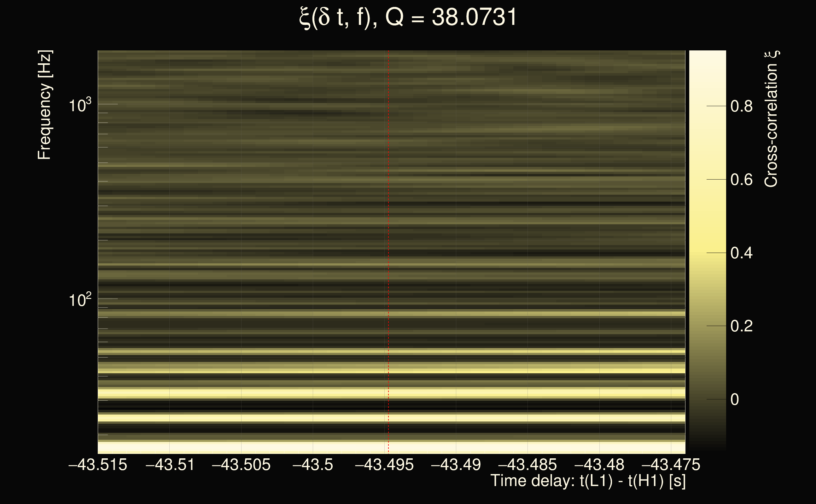Click the 0.2 tick label on the colorbar
The height and width of the screenshot is (504, 816).
tap(741, 326)
